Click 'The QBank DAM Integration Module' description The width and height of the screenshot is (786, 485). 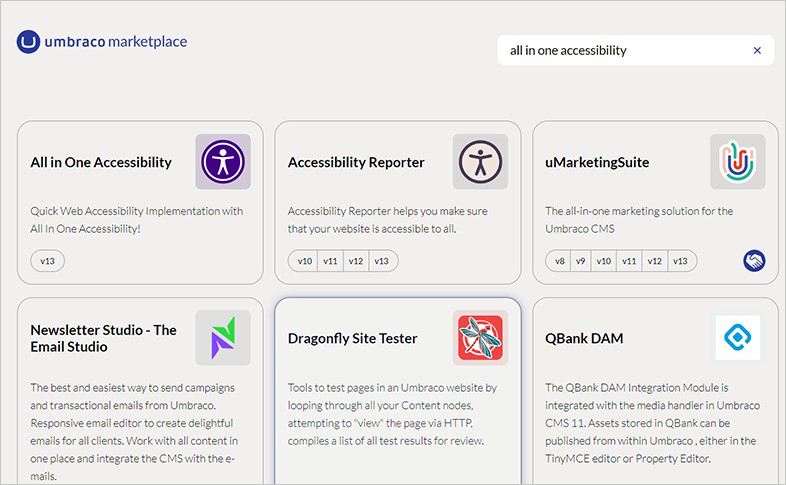[x=653, y=423]
